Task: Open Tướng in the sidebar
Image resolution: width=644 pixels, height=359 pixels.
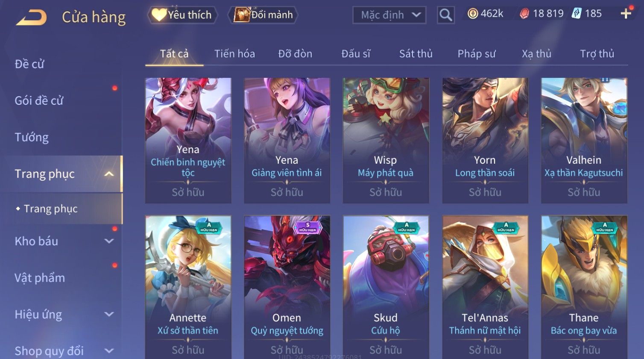Action: point(32,137)
